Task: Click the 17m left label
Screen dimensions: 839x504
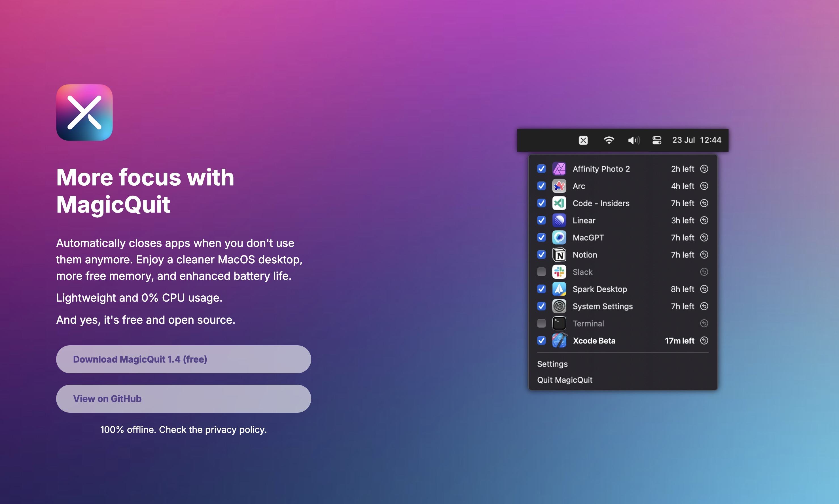Action: 679,341
